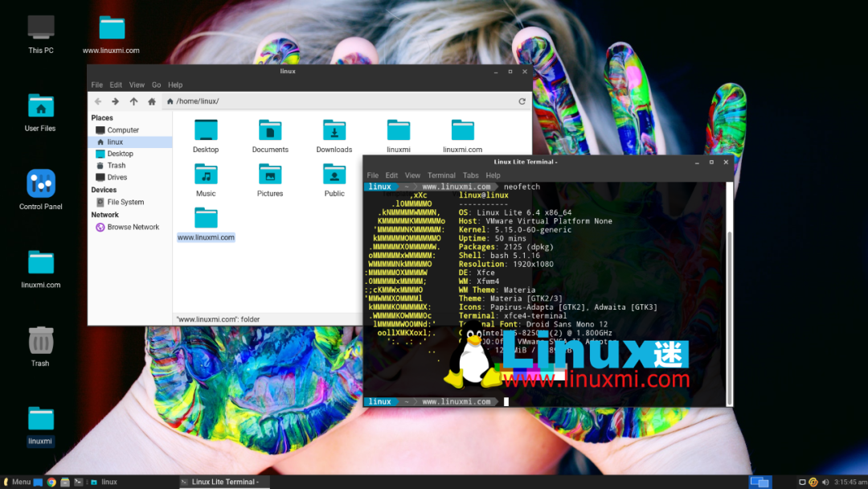Viewport: 868px width, 489px height.
Task: Open File menu in terminal window
Action: 373,175
